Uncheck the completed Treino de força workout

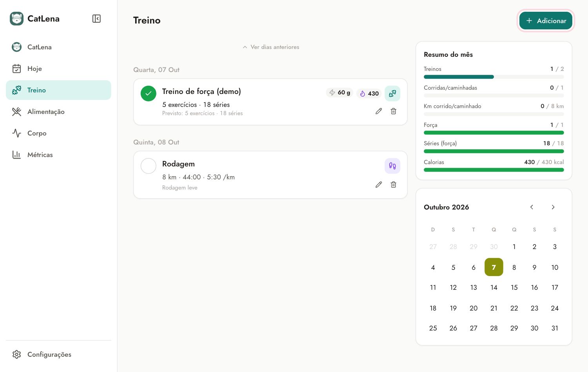click(x=149, y=94)
